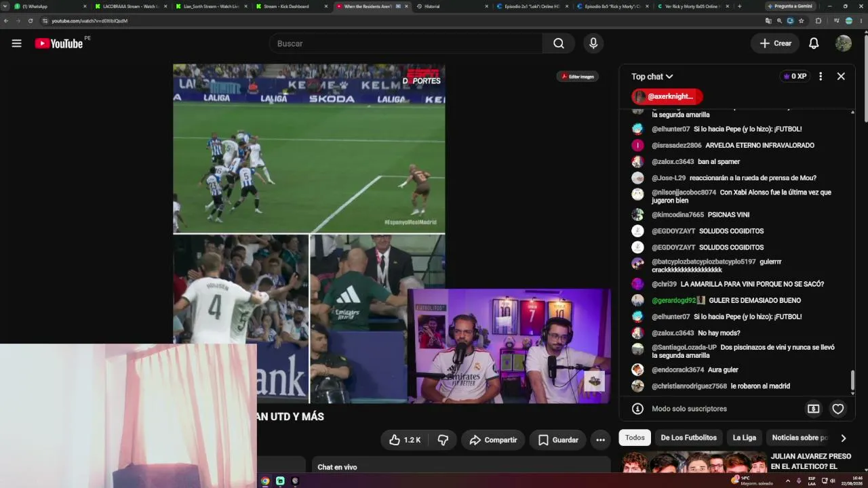
Task: Click the search magnifier button
Action: 558,43
